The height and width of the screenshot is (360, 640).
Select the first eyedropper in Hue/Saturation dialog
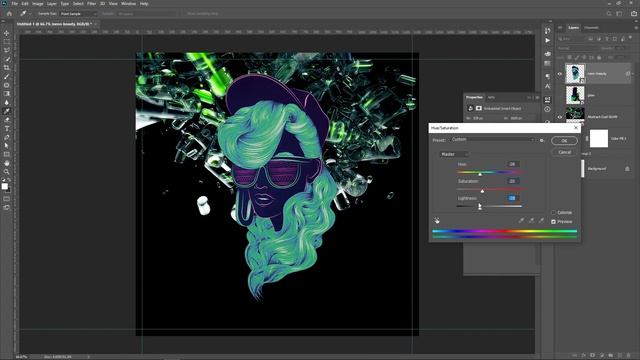(x=521, y=220)
